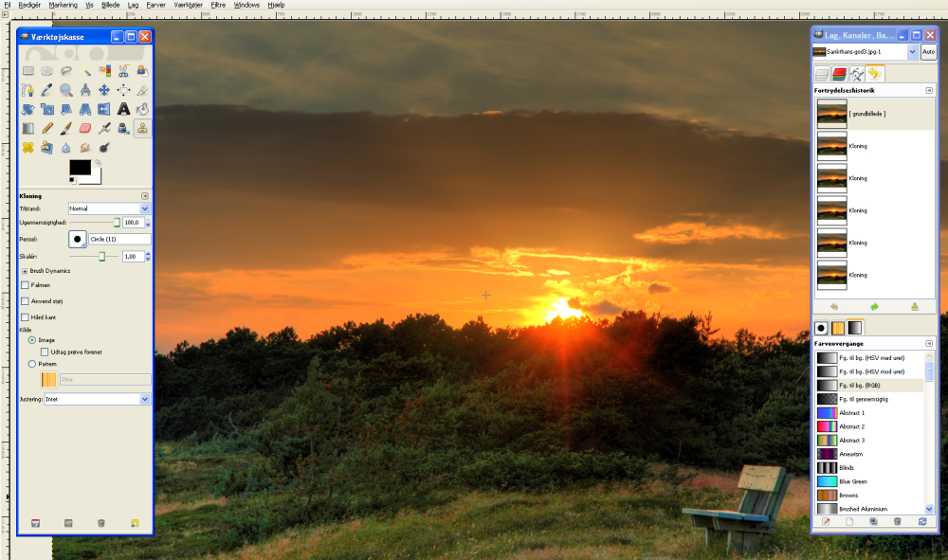
Task: Select the Zoom magnifier tool
Action: pos(66,90)
